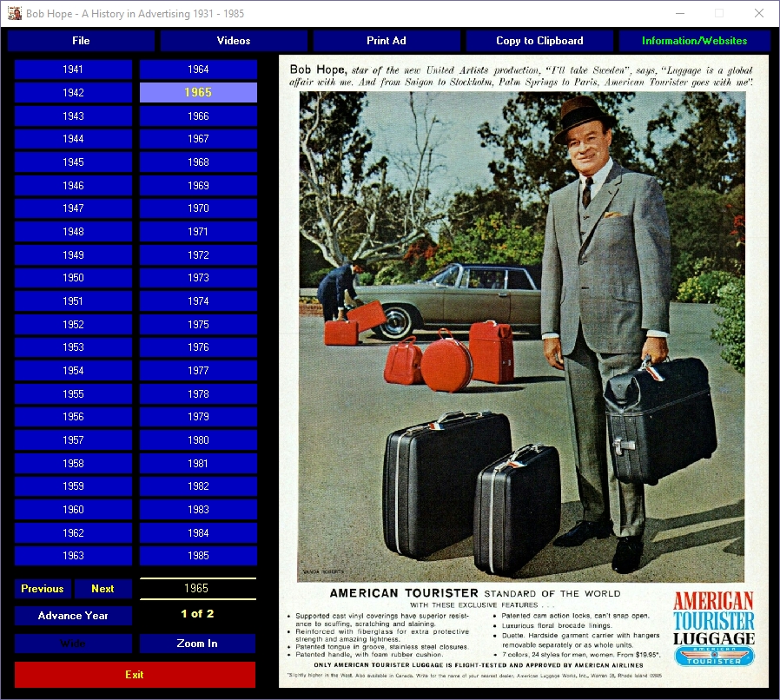
Task: Click the Advance Year button
Action: tap(73, 616)
